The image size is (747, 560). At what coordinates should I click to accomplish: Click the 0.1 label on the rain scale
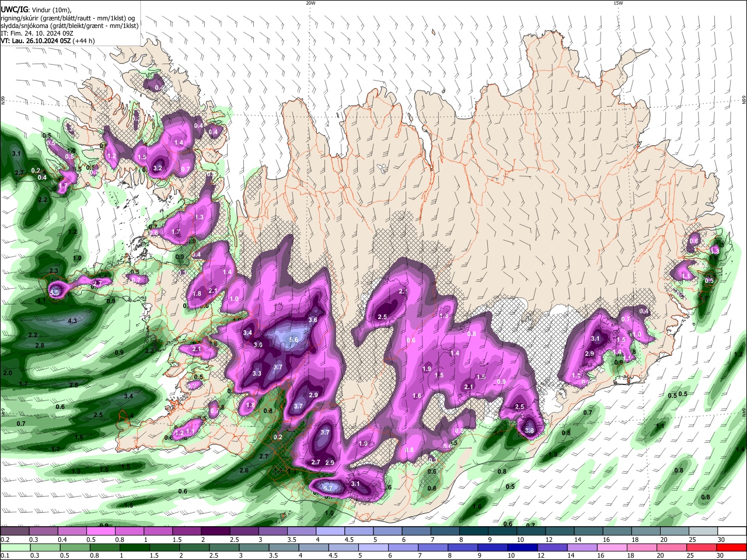(4, 555)
